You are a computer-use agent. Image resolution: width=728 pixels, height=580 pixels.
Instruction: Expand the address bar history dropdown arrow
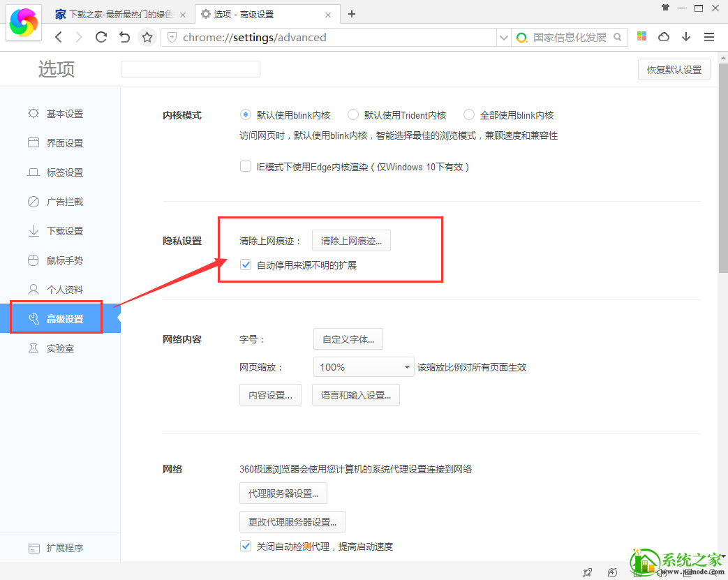504,37
